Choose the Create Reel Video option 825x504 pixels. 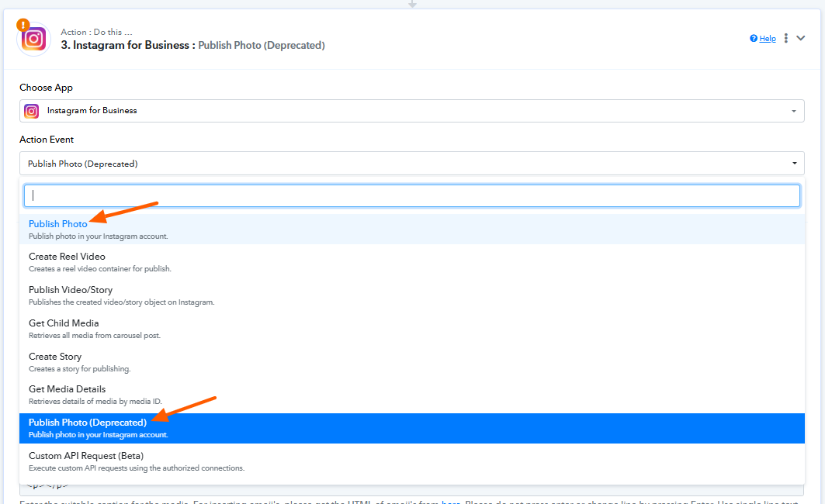click(67, 257)
